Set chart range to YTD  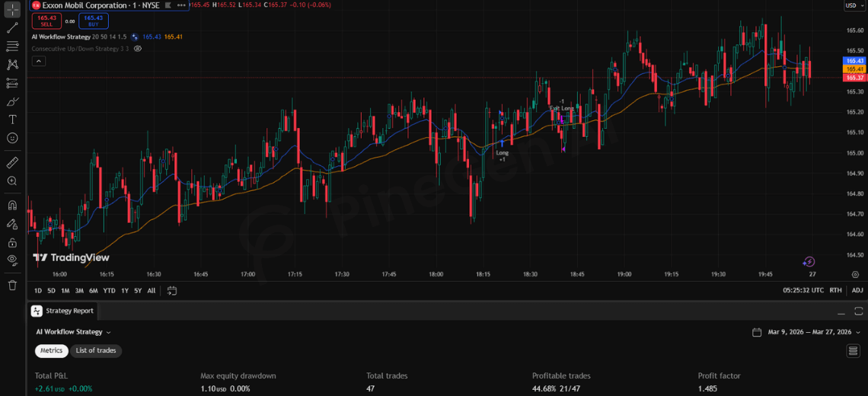pos(109,290)
